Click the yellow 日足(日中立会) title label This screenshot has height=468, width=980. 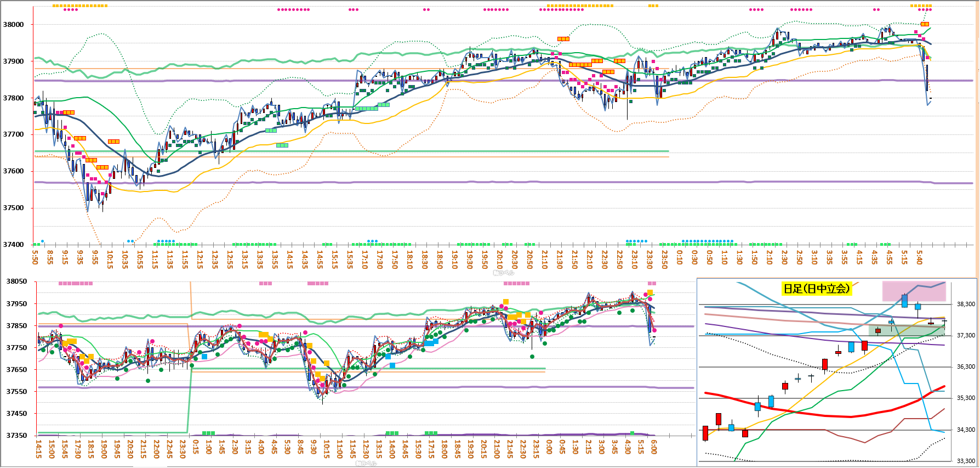pyautogui.click(x=816, y=289)
